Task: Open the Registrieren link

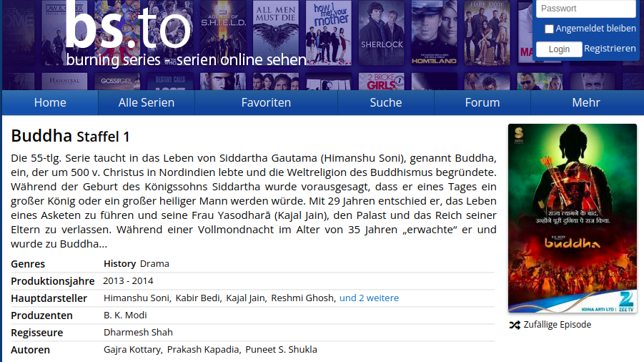Action: point(610,49)
